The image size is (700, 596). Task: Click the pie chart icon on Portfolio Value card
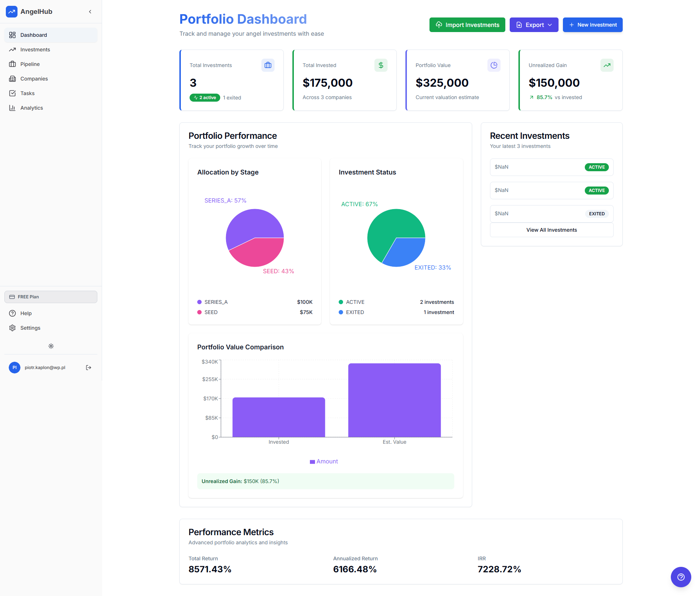coord(494,65)
